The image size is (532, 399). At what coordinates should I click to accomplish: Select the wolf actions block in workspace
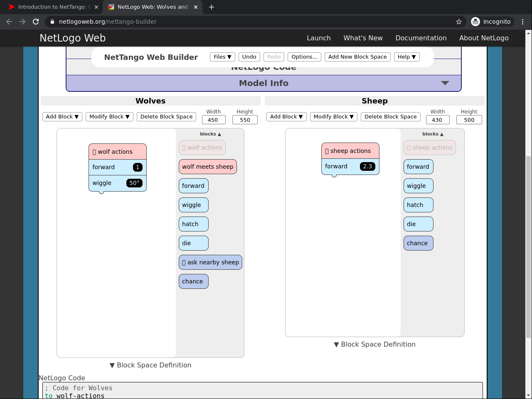coord(118,152)
